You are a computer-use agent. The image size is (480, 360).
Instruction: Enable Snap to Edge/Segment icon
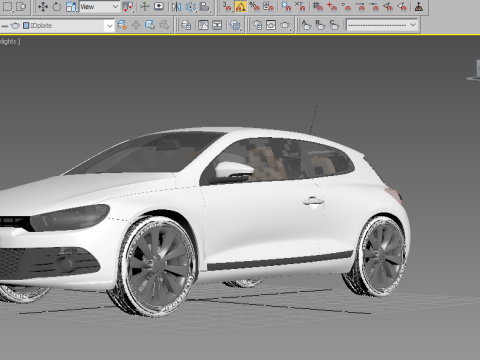(388, 6)
